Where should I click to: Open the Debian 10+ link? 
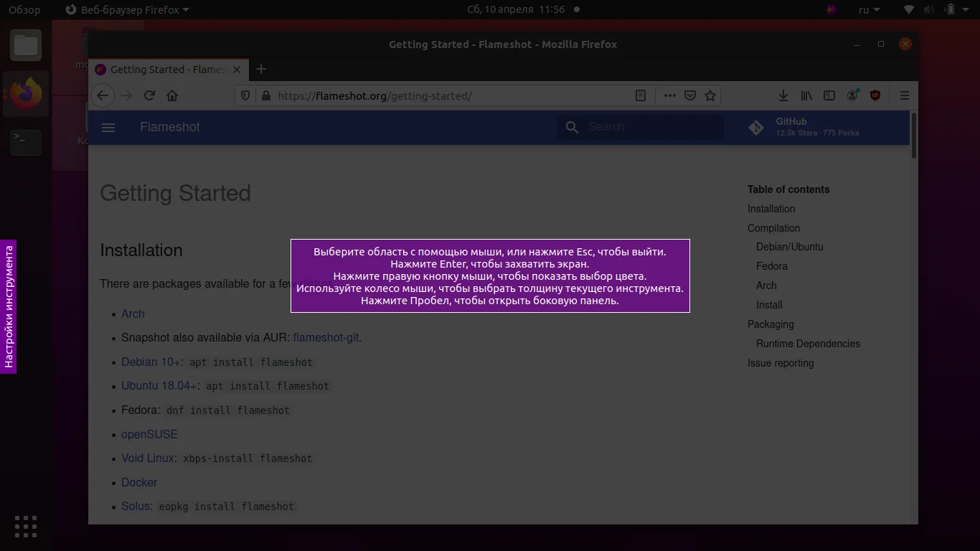[151, 362]
